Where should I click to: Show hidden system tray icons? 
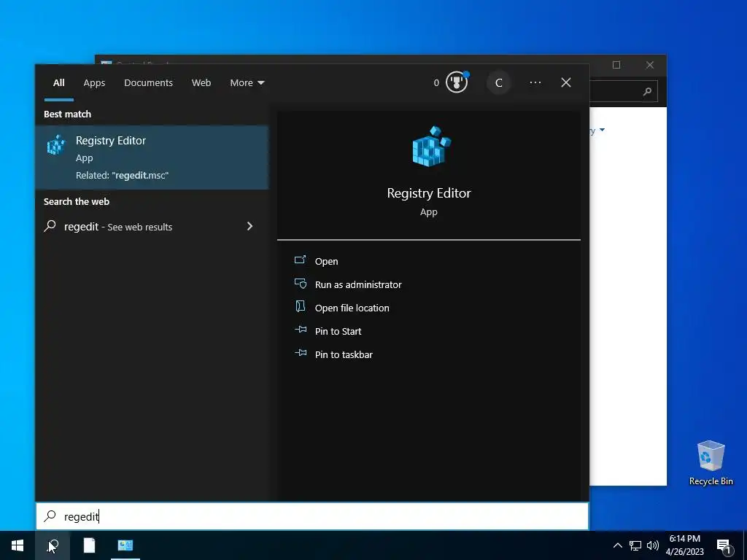pos(617,545)
